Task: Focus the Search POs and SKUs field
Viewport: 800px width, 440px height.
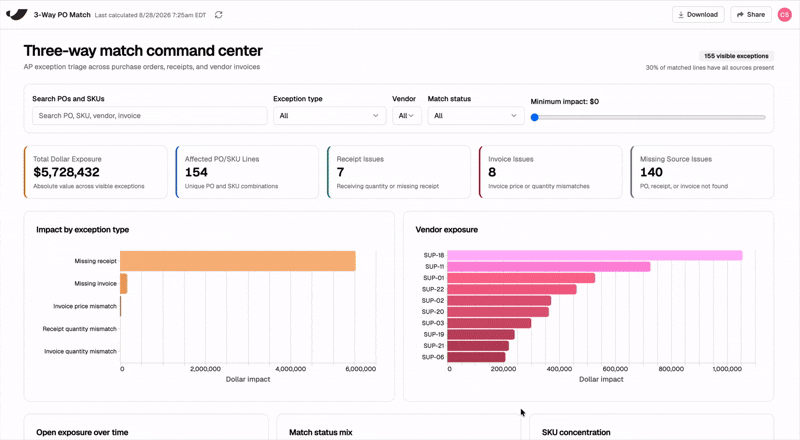Action: coord(149,116)
